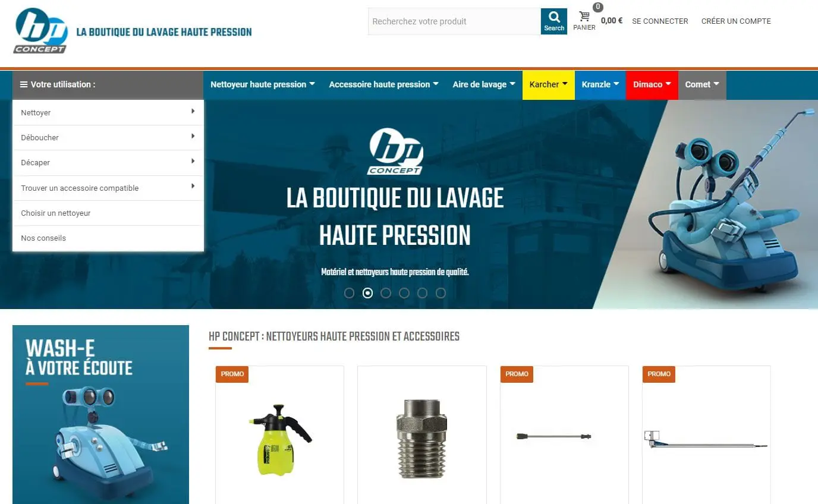This screenshot has height=504, width=818.
Task: Open the metal nozzle product image
Action: tap(421, 439)
